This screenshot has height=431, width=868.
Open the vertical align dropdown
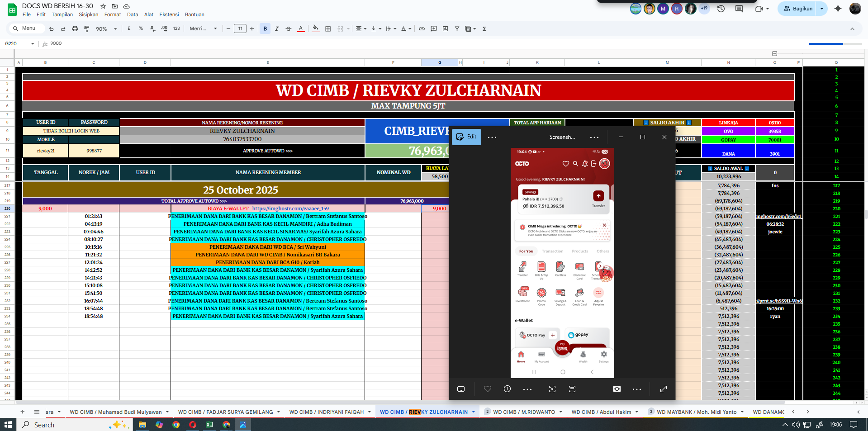(x=376, y=29)
